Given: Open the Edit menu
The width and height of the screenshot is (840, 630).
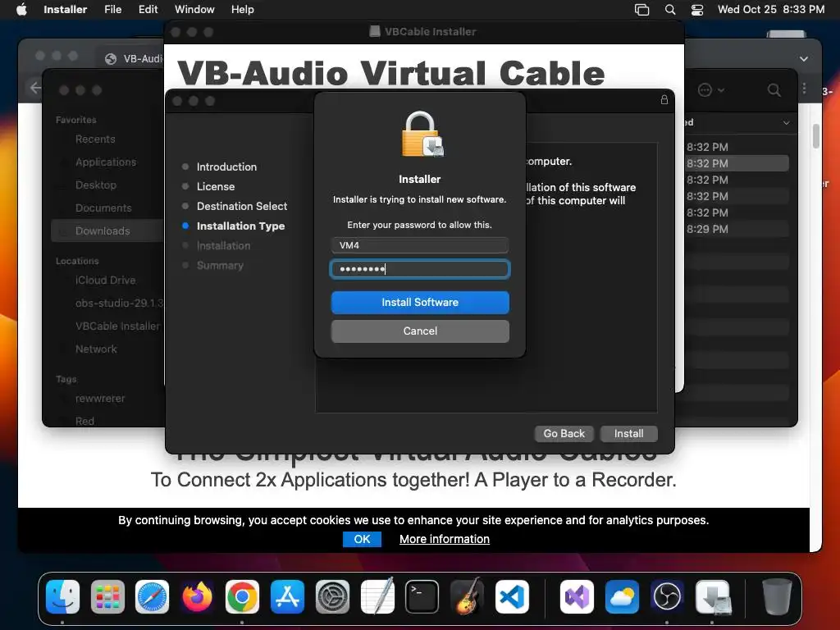Looking at the screenshot, I should point(148,9).
